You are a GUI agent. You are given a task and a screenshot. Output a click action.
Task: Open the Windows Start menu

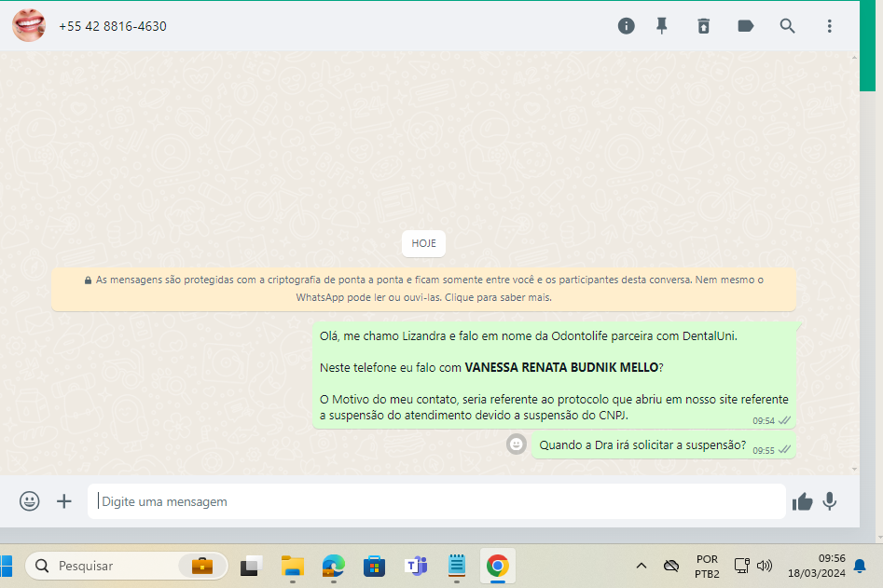coord(7,566)
